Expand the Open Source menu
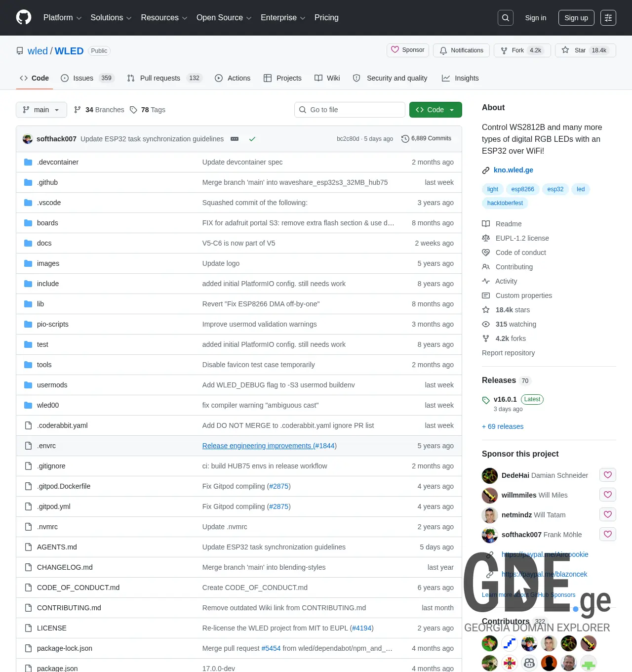This screenshot has width=632, height=672. click(x=224, y=18)
